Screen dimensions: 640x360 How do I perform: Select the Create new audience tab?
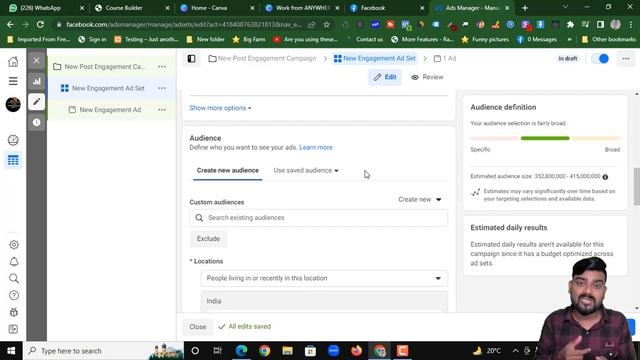click(228, 171)
